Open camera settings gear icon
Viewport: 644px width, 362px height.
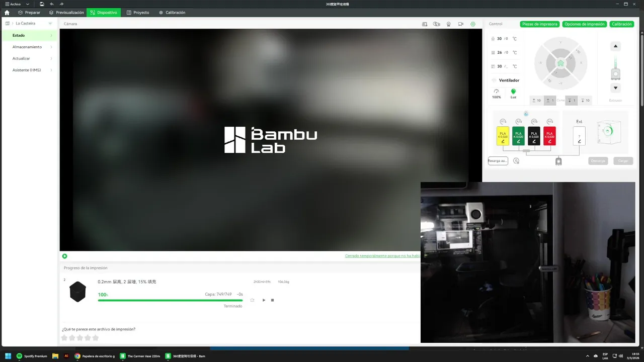pyautogui.click(x=473, y=24)
